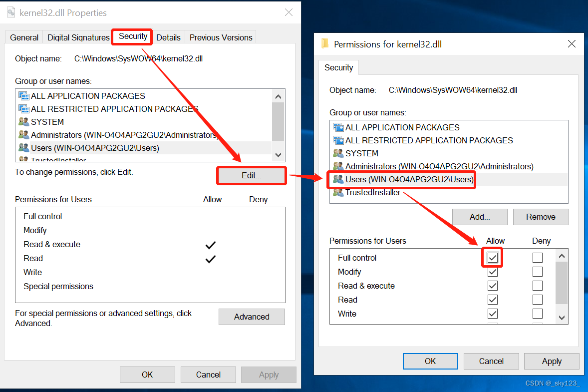Click Remove to delete selected group
This screenshot has width=588, height=392.
coord(541,217)
